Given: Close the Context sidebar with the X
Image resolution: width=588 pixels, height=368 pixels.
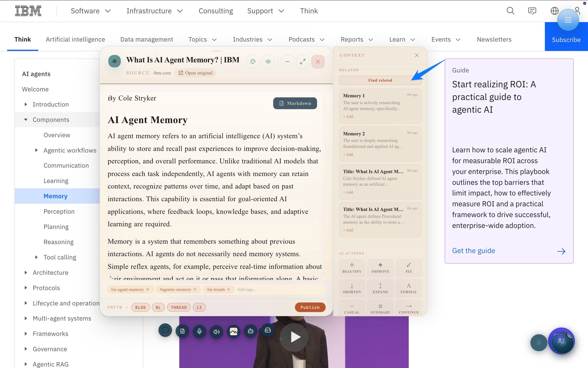Looking at the screenshot, I should point(417,55).
